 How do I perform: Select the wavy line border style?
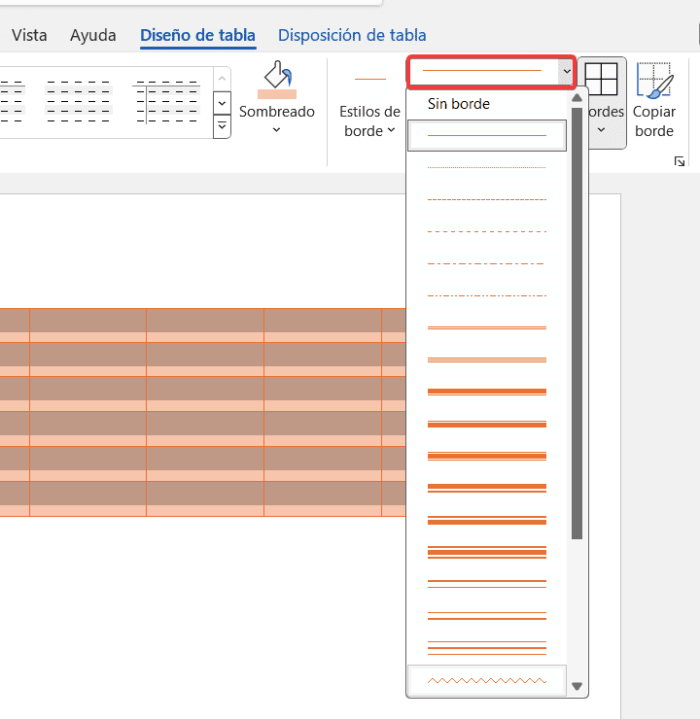(487, 680)
